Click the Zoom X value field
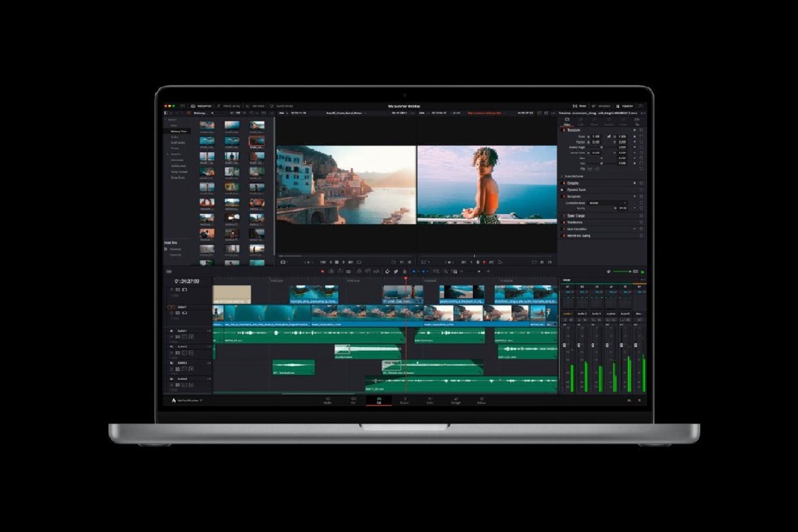This screenshot has width=798, height=532. point(596,136)
